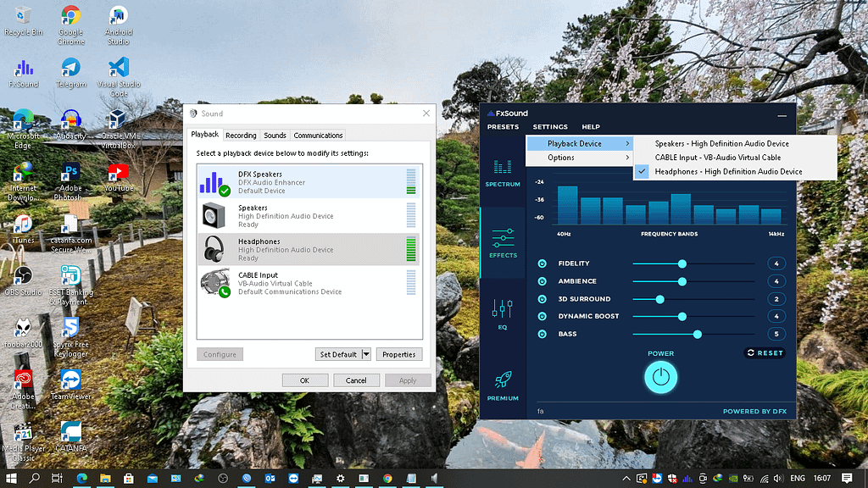Image resolution: width=868 pixels, height=488 pixels.
Task: Click the FxSound icon in the system tray
Action: coord(687,478)
